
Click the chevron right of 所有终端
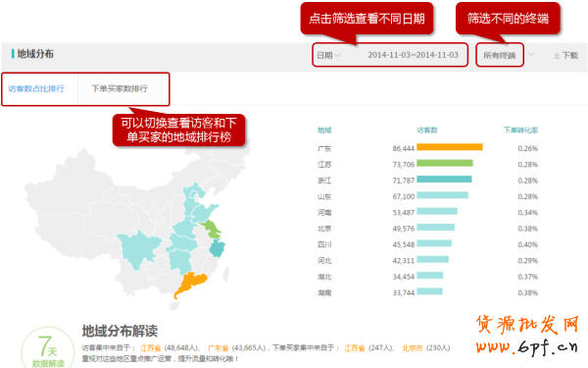point(531,54)
